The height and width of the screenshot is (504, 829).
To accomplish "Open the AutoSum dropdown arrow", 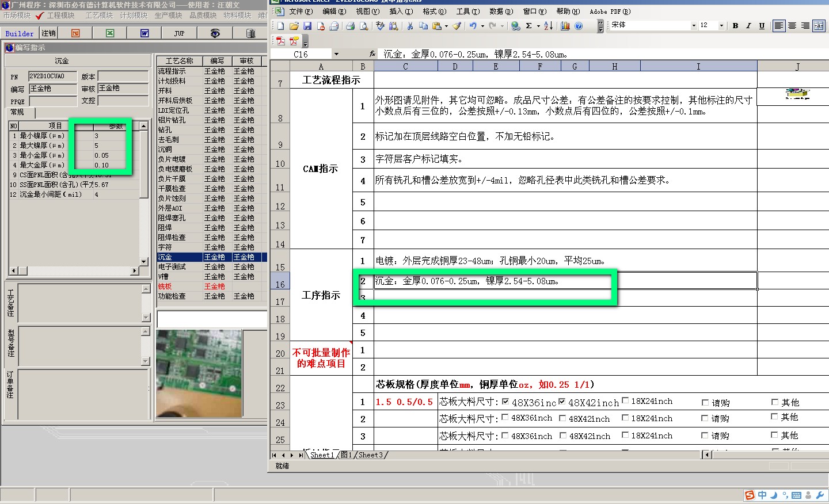I will (538, 26).
